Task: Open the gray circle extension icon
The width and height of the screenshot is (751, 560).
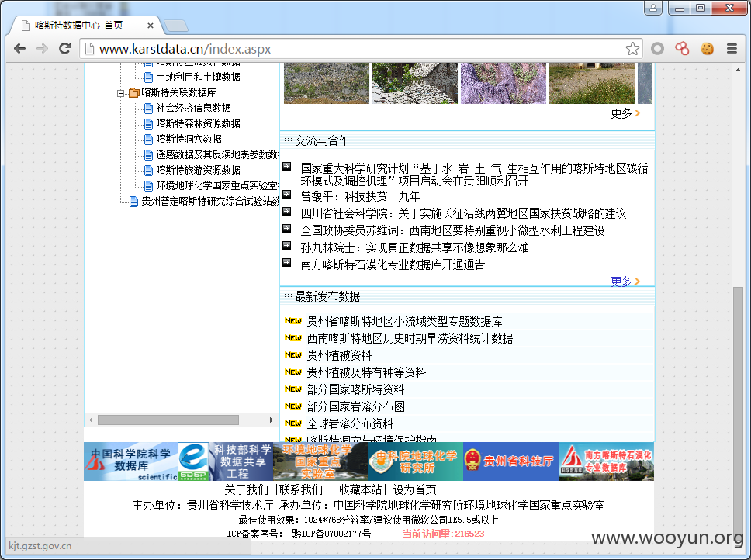Action: point(658,48)
